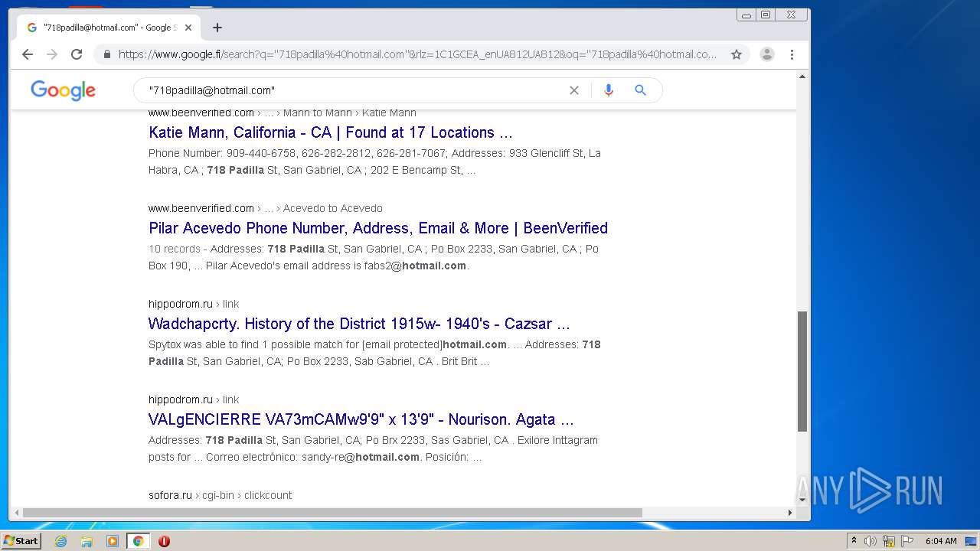Switch to the 718padilla Google Search tab
This screenshot has height=551, width=980.
pyautogui.click(x=107, y=28)
